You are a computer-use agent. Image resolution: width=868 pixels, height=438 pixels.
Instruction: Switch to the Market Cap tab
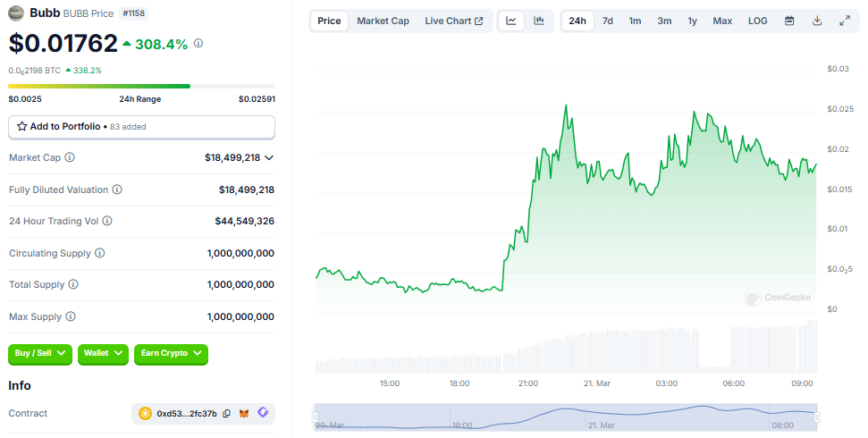click(383, 21)
